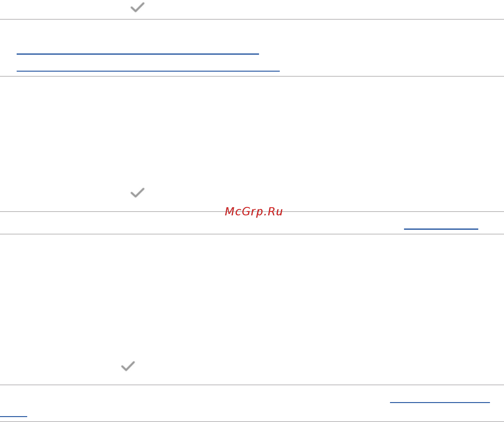The width and height of the screenshot is (504, 422).
Task: Open the first long blue underlined link
Action: pyautogui.click(x=138, y=54)
